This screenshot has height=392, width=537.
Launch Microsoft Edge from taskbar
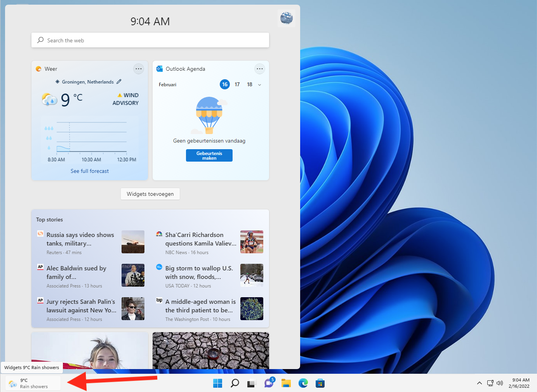pyautogui.click(x=303, y=383)
